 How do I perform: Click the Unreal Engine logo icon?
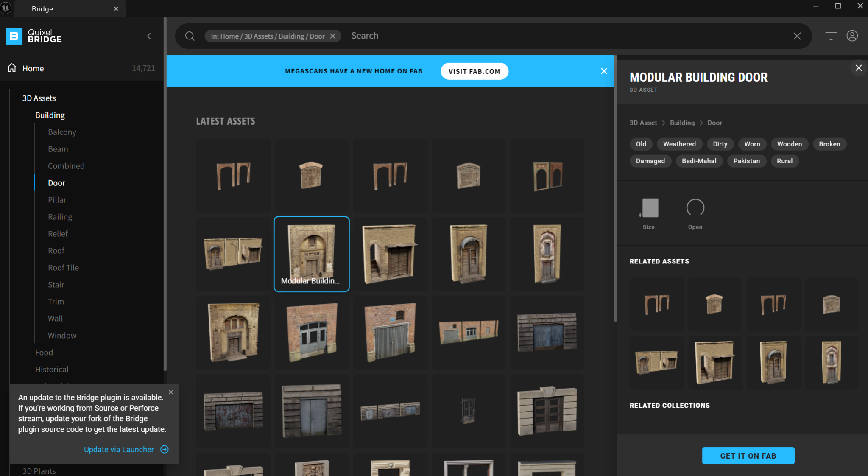[x=6, y=8]
